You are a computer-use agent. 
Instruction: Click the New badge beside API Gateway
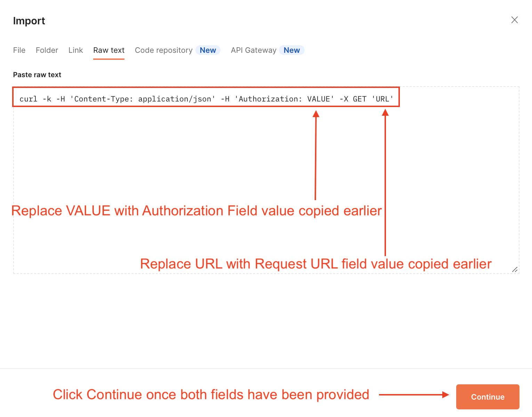[x=292, y=50]
